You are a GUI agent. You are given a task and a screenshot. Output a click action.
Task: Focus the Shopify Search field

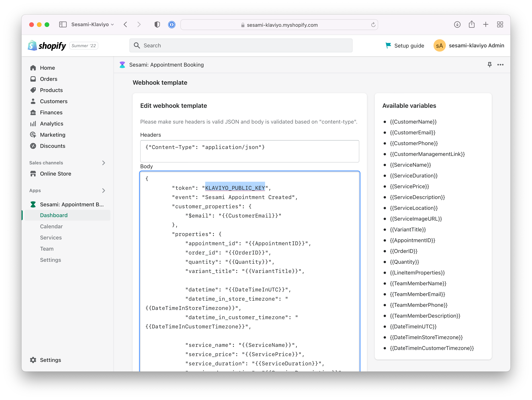click(241, 45)
